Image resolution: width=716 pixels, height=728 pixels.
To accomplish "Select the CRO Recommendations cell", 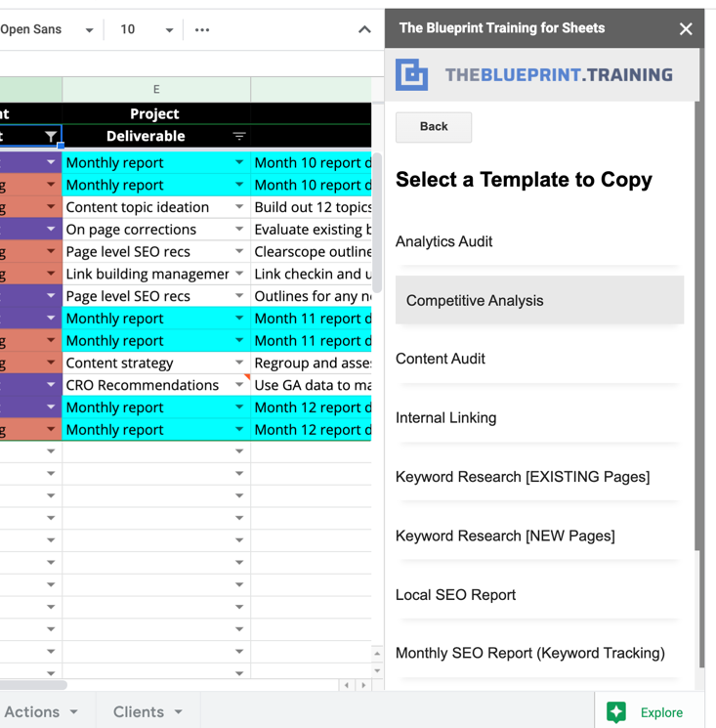I will (x=156, y=385).
